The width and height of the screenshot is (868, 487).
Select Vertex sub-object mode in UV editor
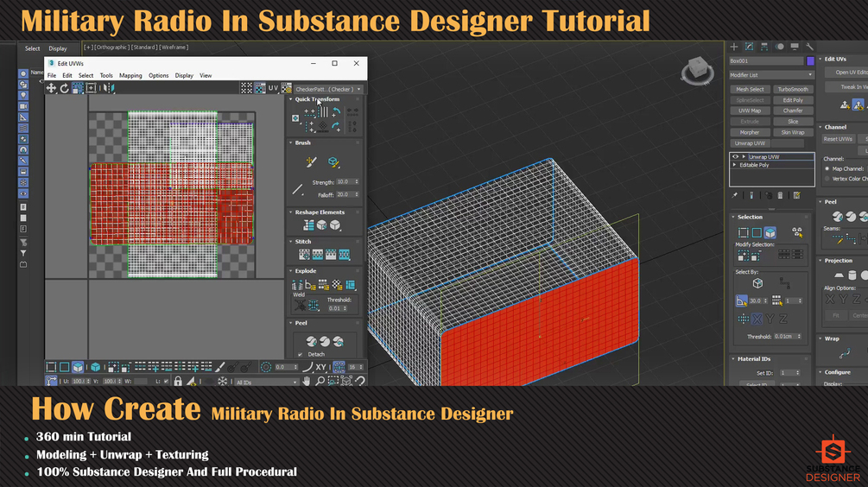tap(51, 367)
